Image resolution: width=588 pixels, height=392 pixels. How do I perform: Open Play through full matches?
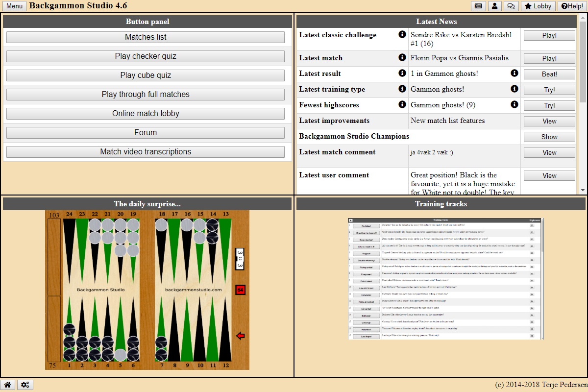click(146, 95)
